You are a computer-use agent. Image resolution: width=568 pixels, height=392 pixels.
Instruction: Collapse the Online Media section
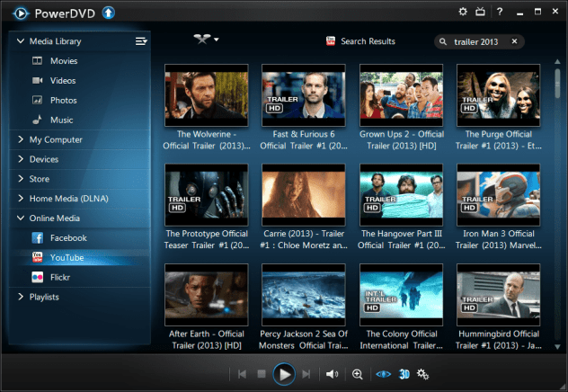coord(22,218)
